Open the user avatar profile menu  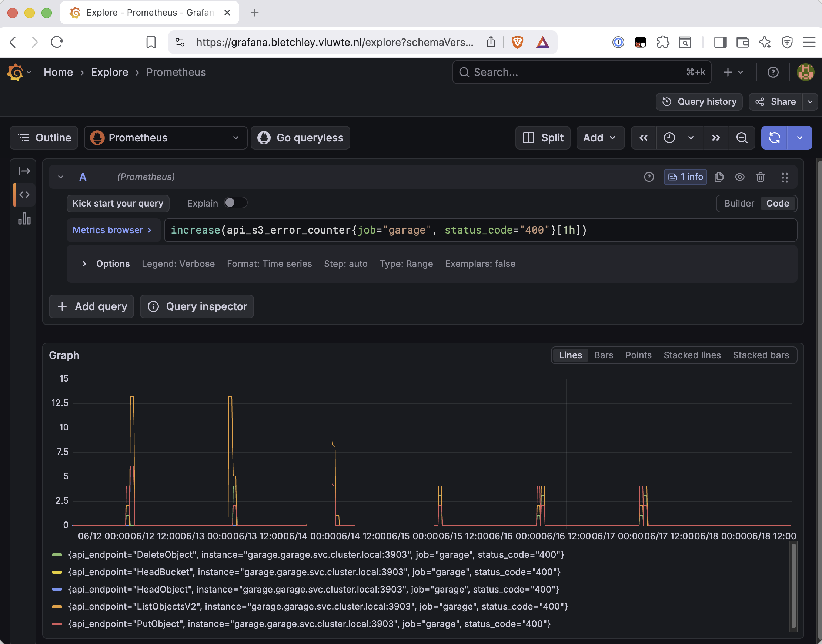805,72
